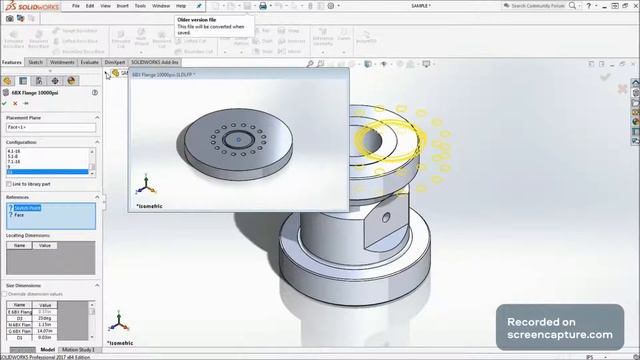Collapse the References section

pos(97,197)
